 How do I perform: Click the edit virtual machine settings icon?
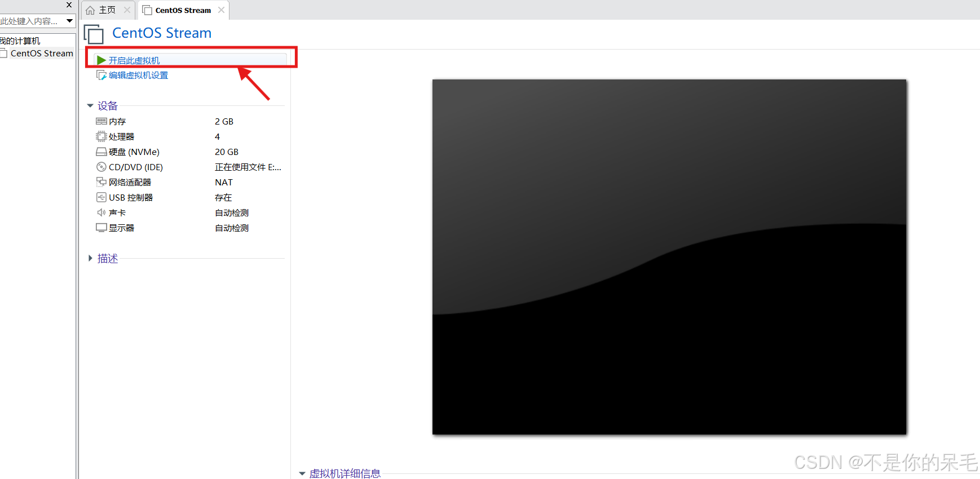tap(101, 75)
